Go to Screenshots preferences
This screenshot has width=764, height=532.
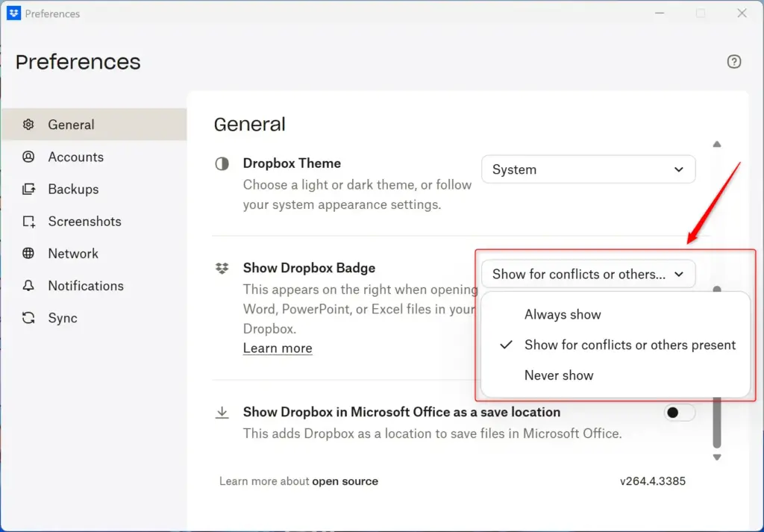pyautogui.click(x=95, y=221)
